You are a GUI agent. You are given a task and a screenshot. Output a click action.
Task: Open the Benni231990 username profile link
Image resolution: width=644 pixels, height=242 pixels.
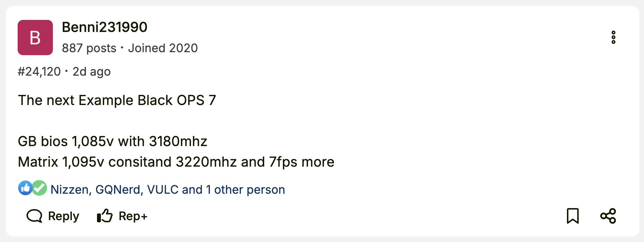105,27
